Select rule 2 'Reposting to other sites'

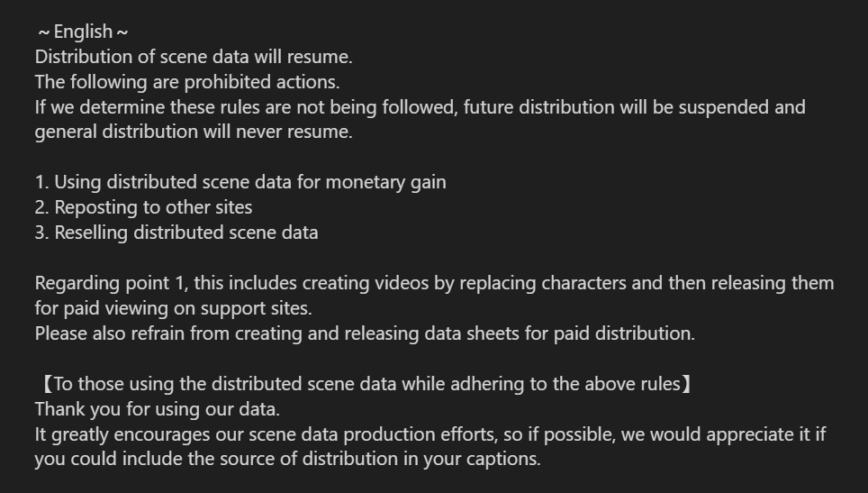click(x=143, y=207)
